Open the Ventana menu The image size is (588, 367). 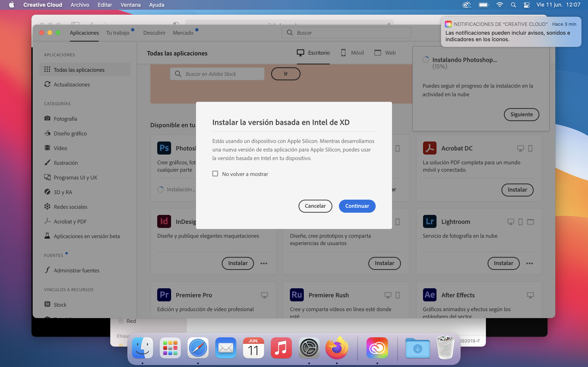130,5
